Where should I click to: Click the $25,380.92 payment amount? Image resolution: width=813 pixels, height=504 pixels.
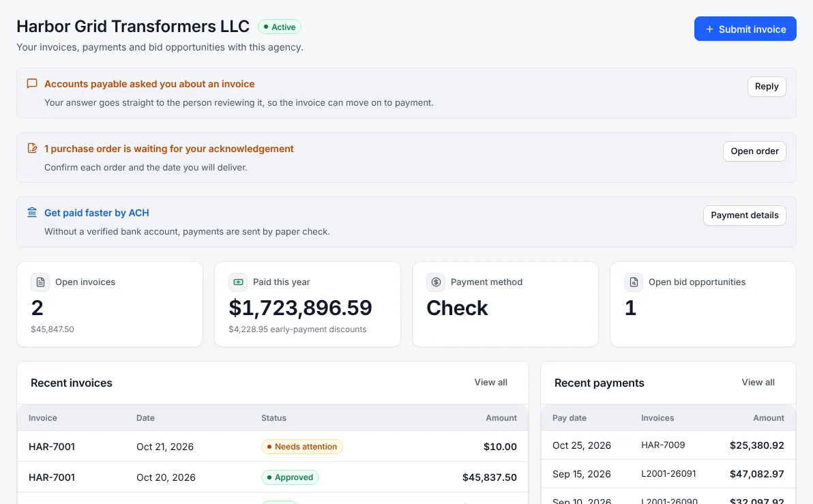point(756,445)
